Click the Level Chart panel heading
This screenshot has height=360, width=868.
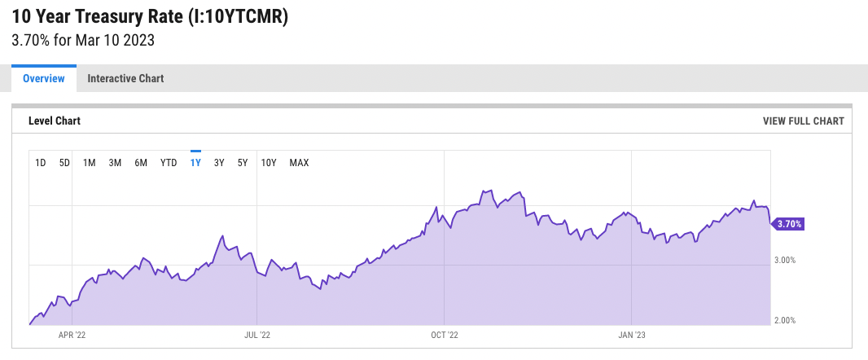55,121
